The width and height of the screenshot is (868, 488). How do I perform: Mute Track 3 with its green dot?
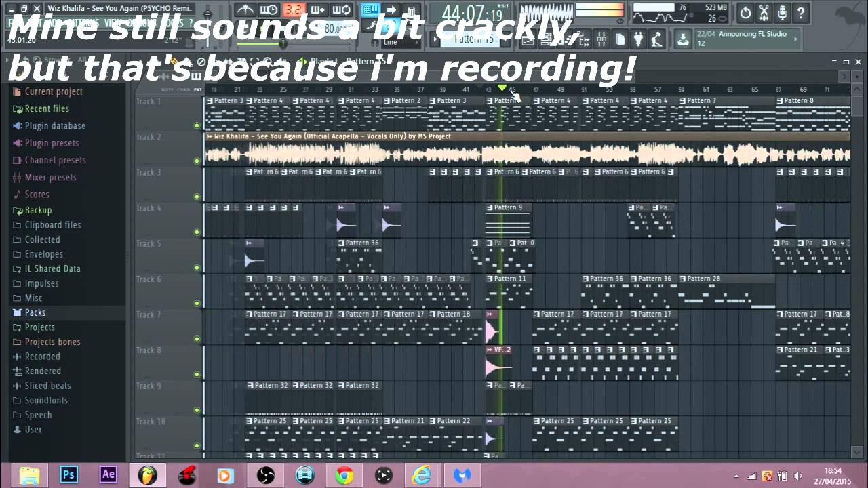(x=197, y=197)
